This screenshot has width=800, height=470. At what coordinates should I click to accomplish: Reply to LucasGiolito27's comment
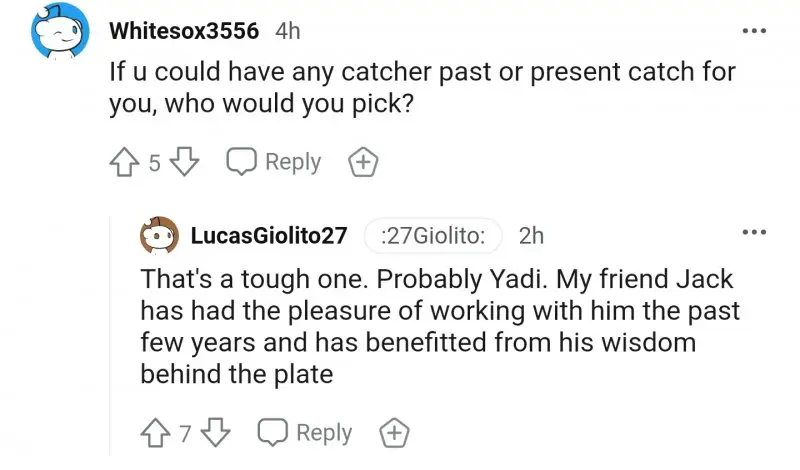click(x=305, y=433)
